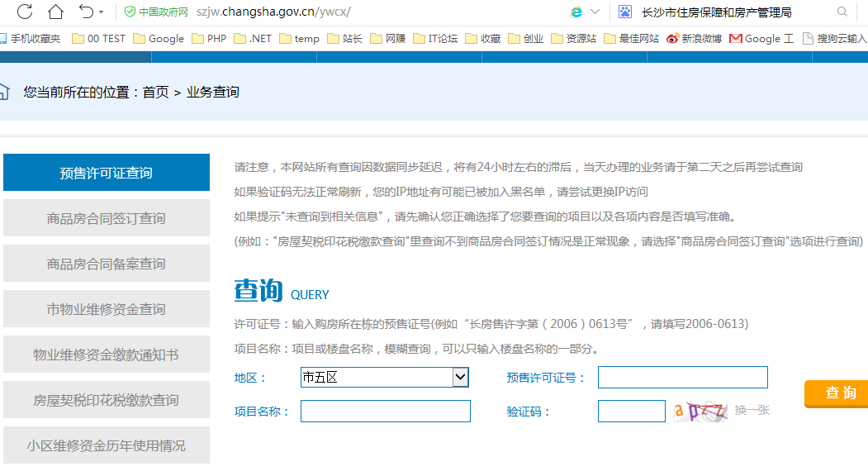Click the IE compatibility mode icon
This screenshot has height=476, width=868.
[x=576, y=12]
